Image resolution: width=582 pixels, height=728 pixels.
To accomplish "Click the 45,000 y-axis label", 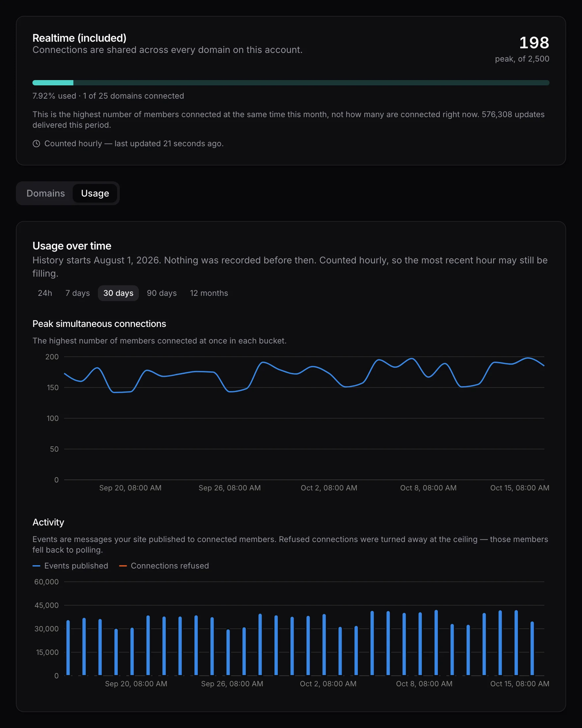I will coord(47,606).
